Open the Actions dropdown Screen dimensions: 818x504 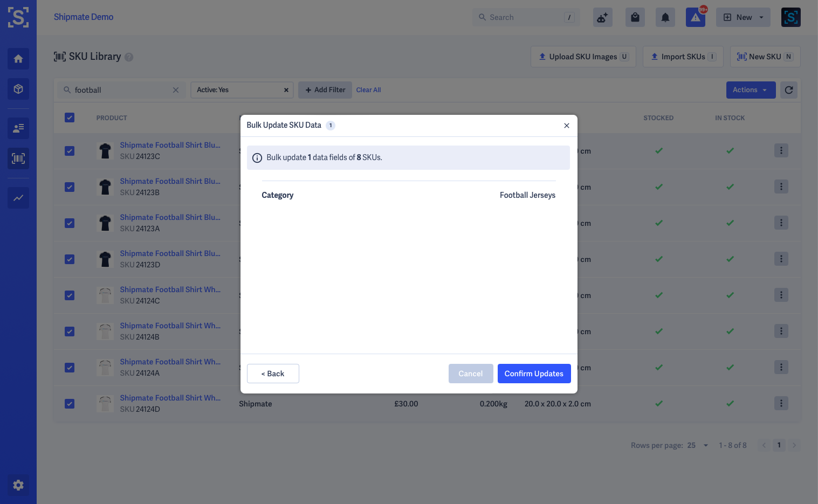[x=751, y=90]
